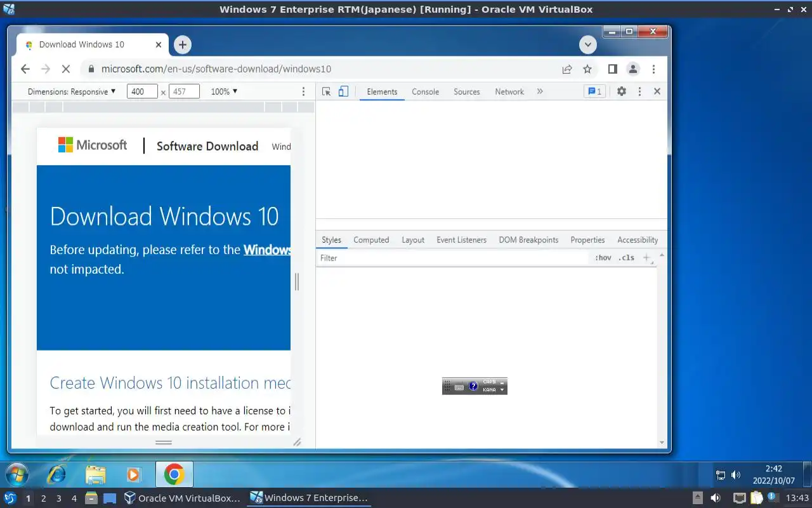Bookmark this page with the star icon

[x=587, y=69]
